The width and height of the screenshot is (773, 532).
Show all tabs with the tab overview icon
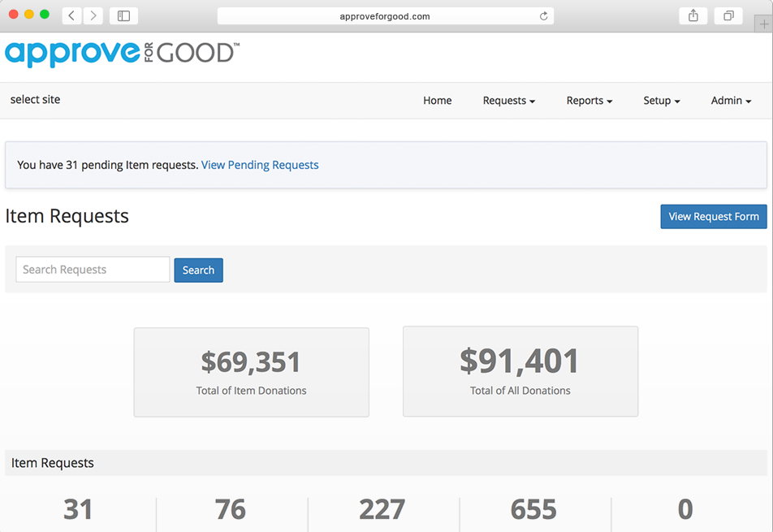[x=728, y=15]
